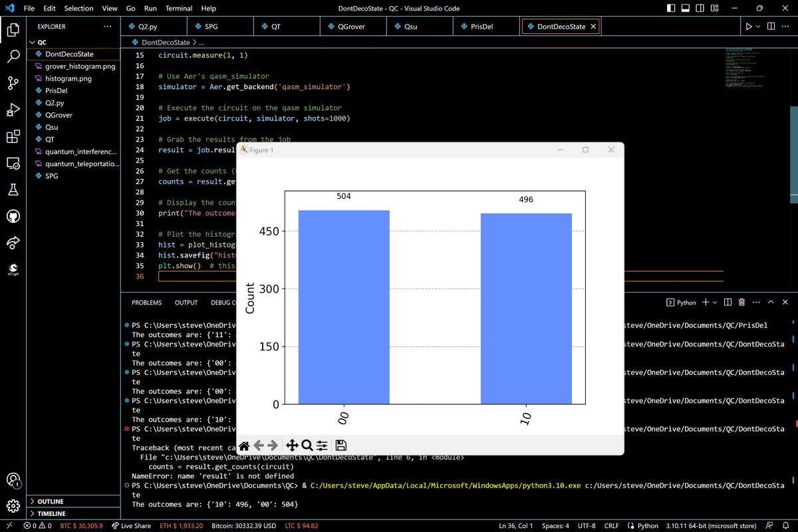
Task: Reset plot view with home icon
Action: point(244,446)
